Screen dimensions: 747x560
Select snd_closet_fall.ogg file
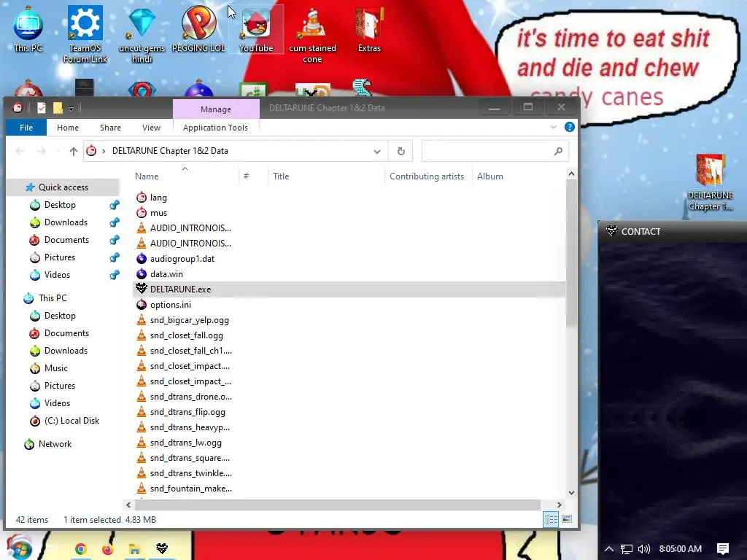pos(186,335)
